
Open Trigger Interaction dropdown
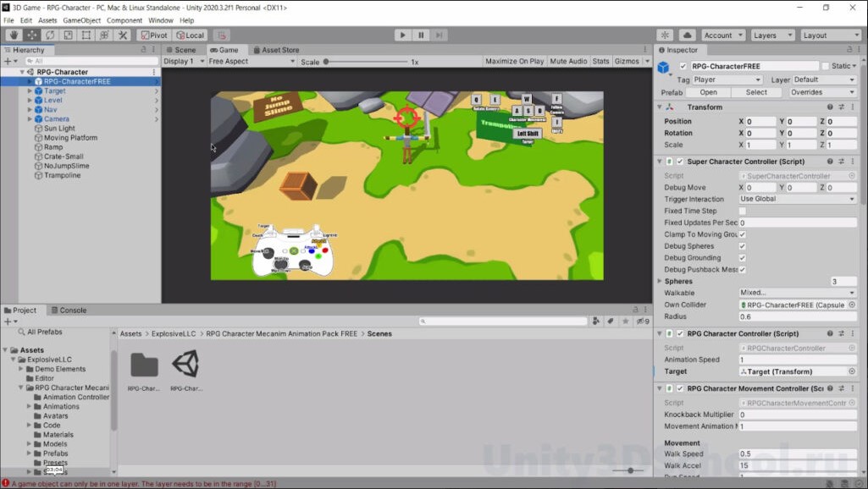pos(798,199)
